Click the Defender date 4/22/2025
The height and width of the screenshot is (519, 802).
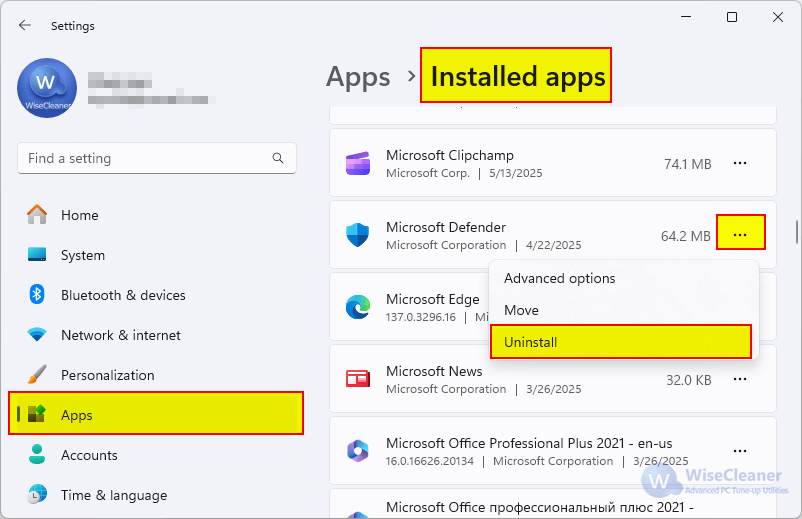click(553, 245)
